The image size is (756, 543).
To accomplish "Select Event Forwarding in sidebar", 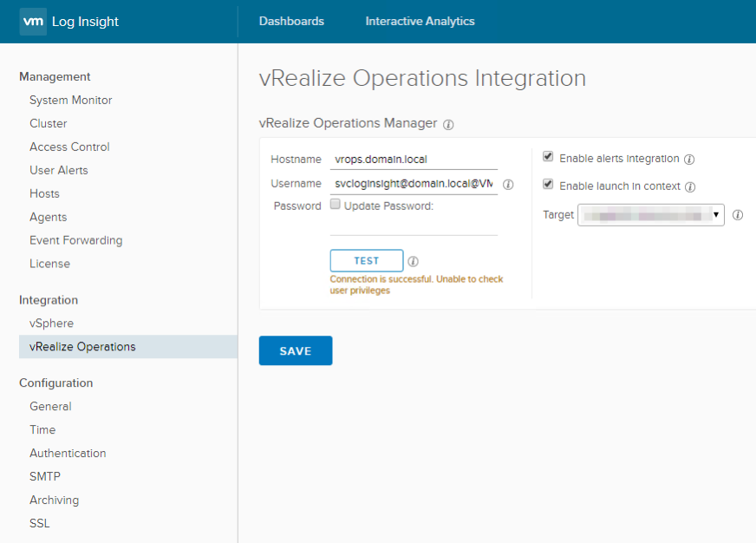I will coord(75,240).
